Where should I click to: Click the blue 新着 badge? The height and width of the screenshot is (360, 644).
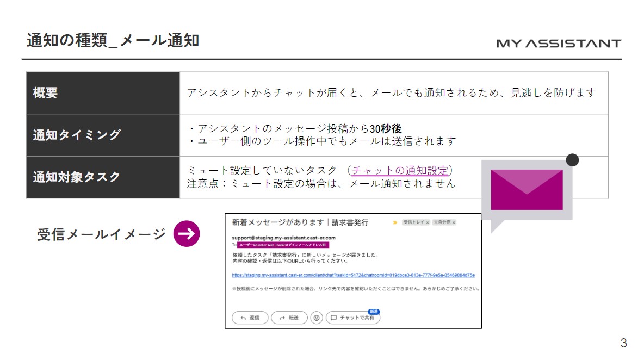(374, 312)
